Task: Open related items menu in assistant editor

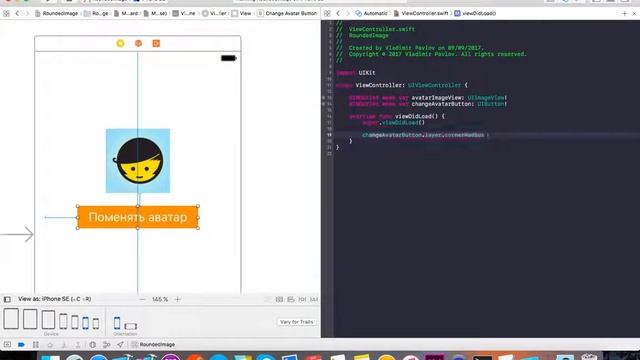Action: coord(327,13)
